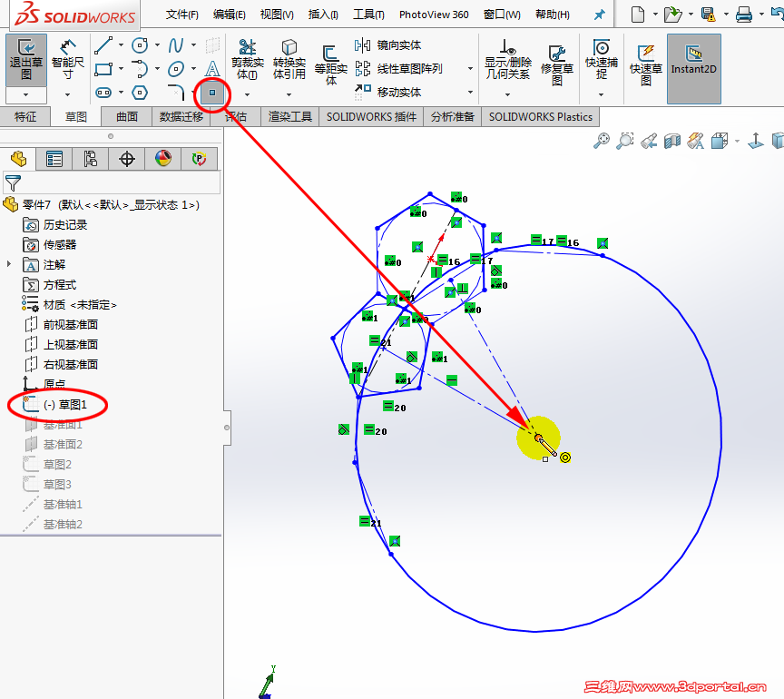Screen dimensions: 784x699
Task: Click the Section View icon
Action: coord(672,141)
